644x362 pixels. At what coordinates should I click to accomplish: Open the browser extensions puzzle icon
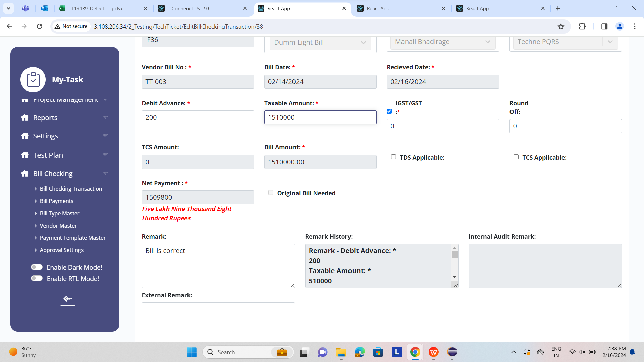click(582, 26)
